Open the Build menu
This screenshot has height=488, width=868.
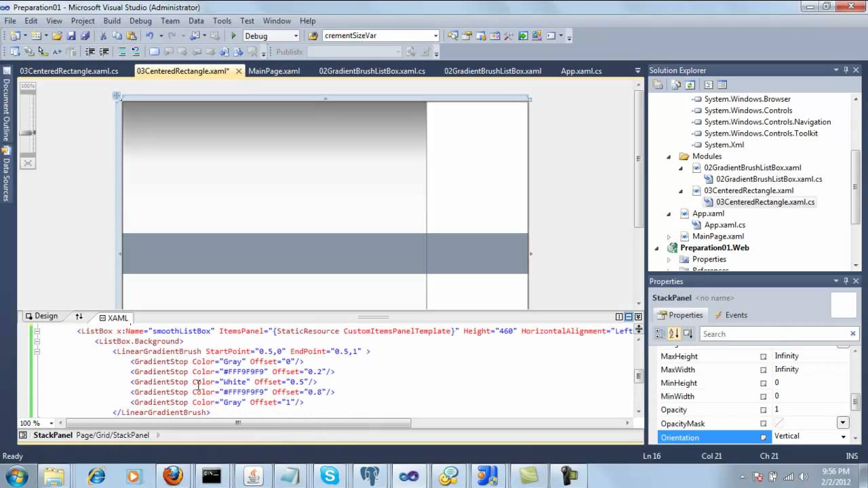112,21
